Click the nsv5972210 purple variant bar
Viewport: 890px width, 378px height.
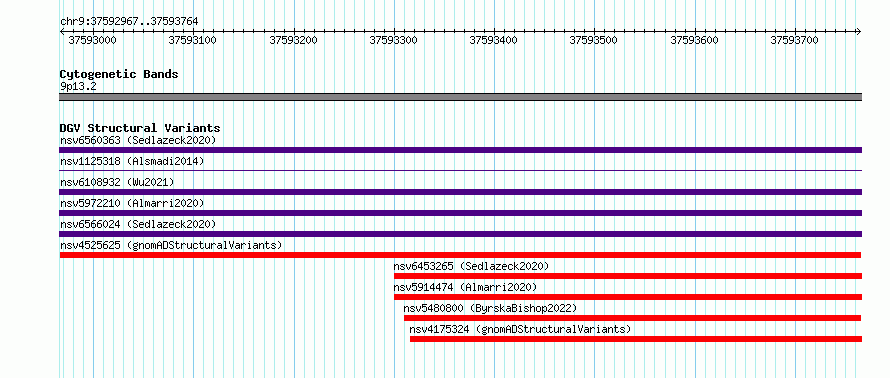(x=460, y=213)
